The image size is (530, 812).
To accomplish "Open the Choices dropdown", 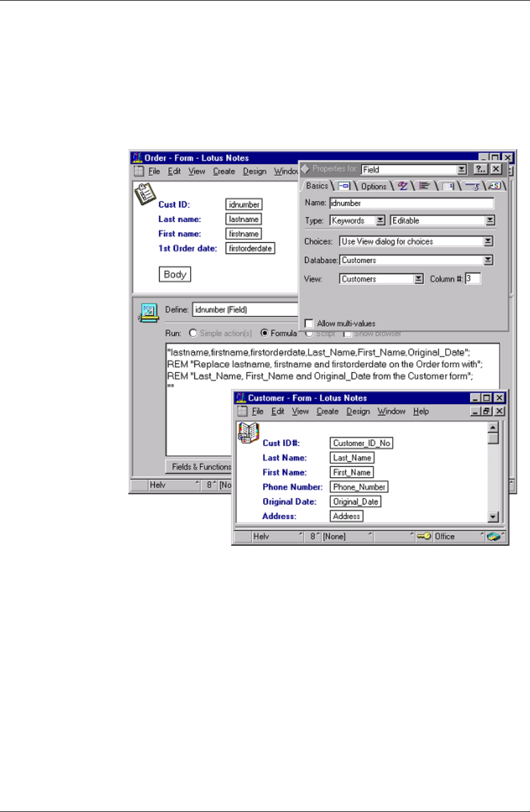I will [488, 242].
